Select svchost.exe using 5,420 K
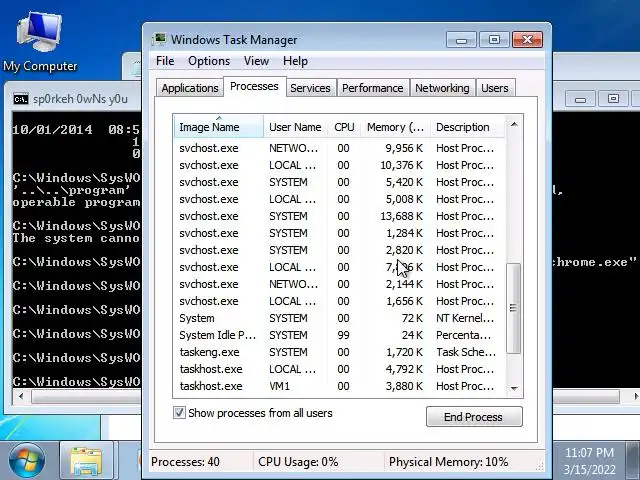 [340, 182]
